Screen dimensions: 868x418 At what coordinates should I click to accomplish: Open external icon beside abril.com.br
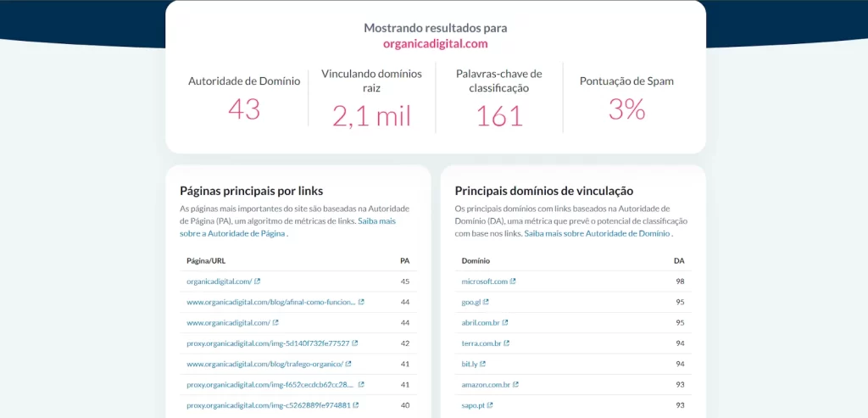pyautogui.click(x=505, y=322)
